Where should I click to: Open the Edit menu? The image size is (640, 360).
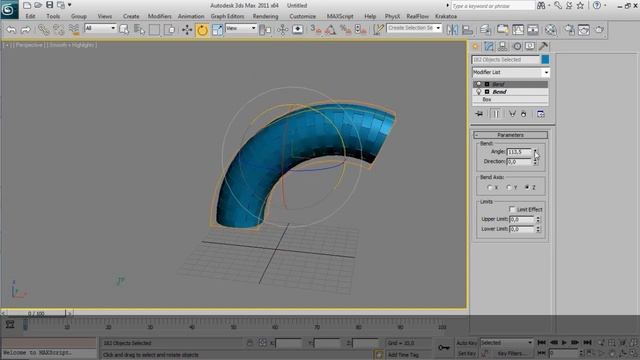[x=30, y=16]
